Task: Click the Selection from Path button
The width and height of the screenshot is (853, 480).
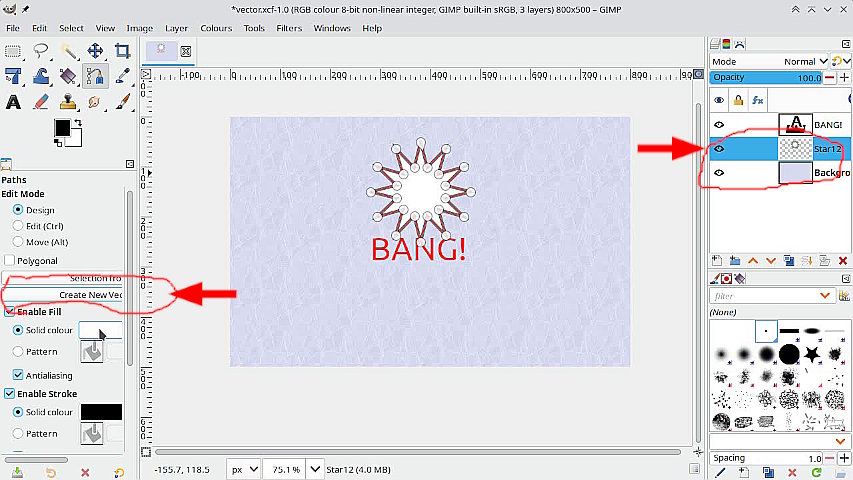Action: pos(63,278)
